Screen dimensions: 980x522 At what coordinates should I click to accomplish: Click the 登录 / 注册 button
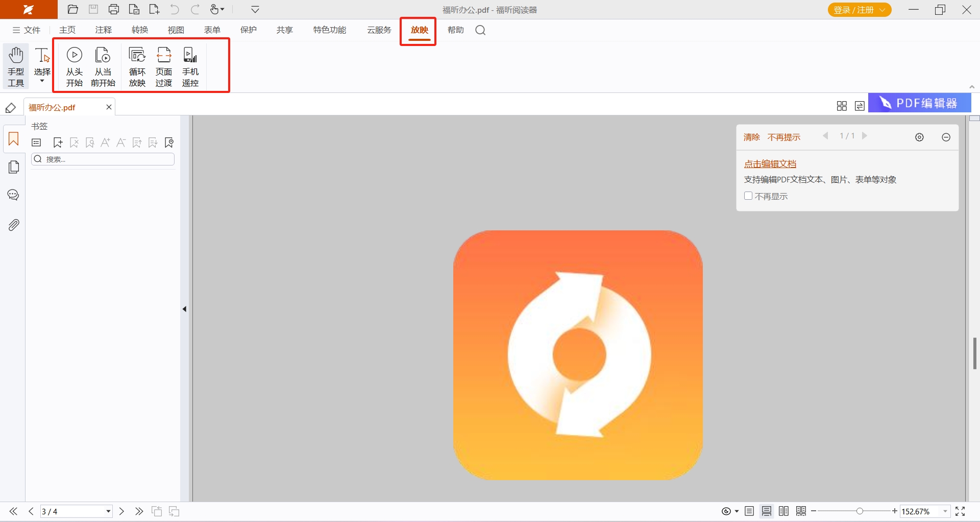point(859,10)
